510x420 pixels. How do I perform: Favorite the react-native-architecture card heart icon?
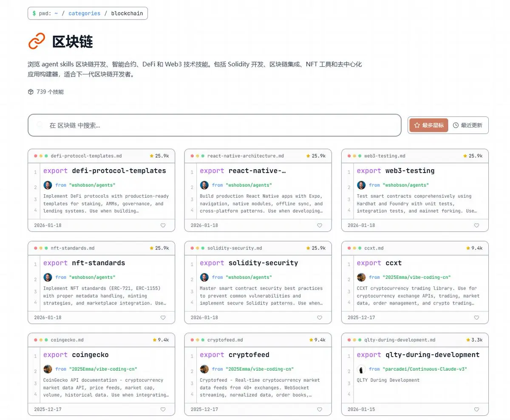click(320, 226)
